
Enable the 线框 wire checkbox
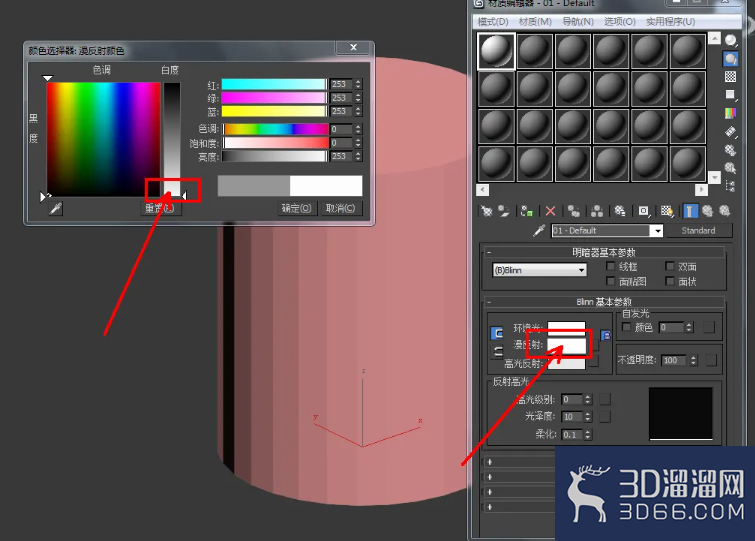611,266
